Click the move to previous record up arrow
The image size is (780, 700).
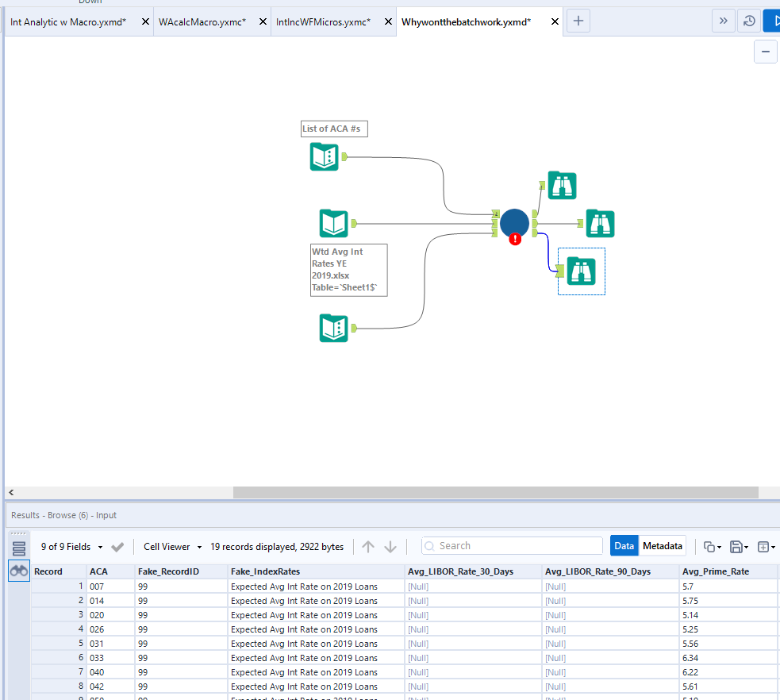point(368,546)
